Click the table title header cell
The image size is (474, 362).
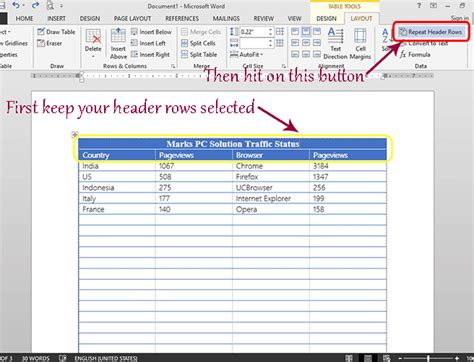click(x=233, y=144)
